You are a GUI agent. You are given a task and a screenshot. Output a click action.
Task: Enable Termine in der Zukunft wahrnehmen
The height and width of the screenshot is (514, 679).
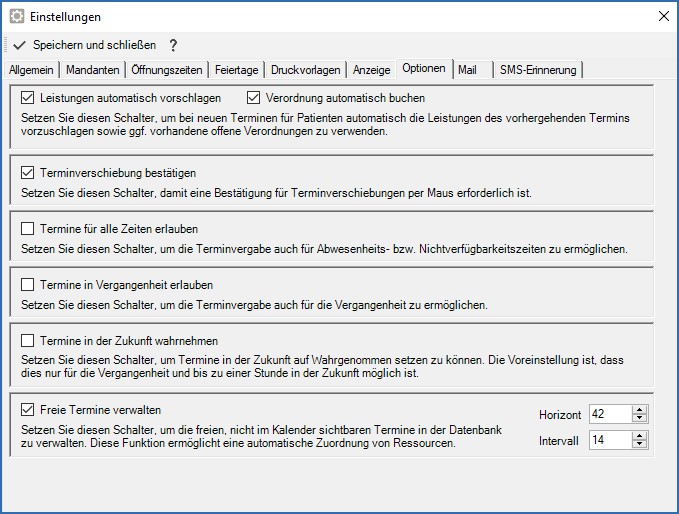tap(28, 341)
